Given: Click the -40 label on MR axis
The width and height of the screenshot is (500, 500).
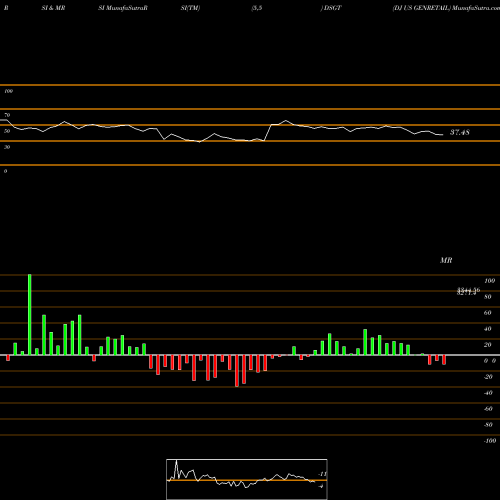Looking at the screenshot, I should click(x=488, y=393).
